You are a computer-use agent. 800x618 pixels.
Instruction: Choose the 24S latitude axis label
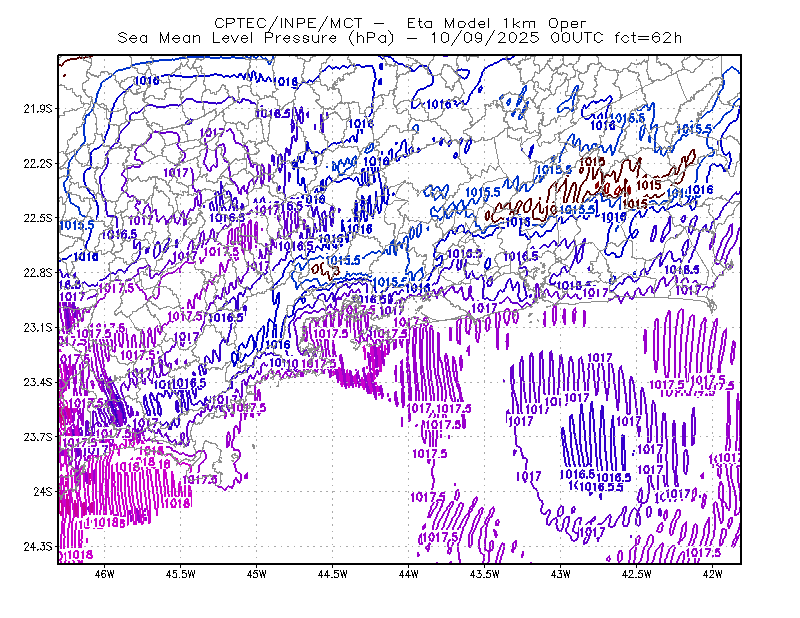pos(43,491)
